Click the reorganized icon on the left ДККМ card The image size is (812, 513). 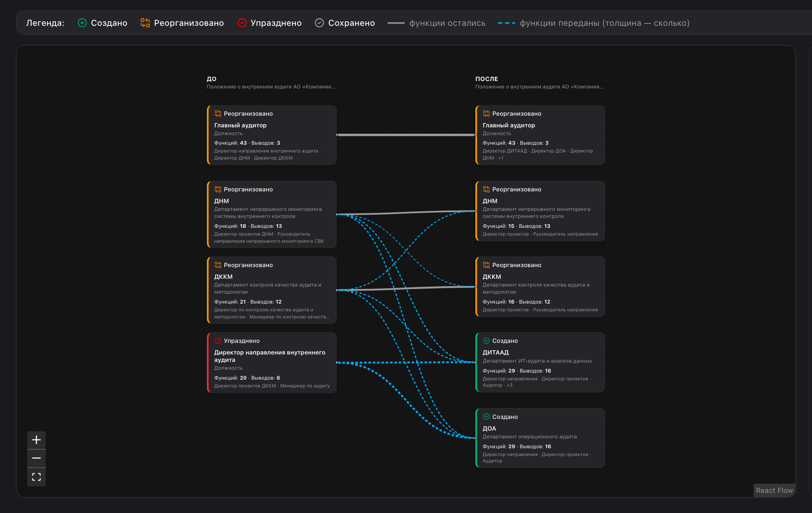[218, 265]
